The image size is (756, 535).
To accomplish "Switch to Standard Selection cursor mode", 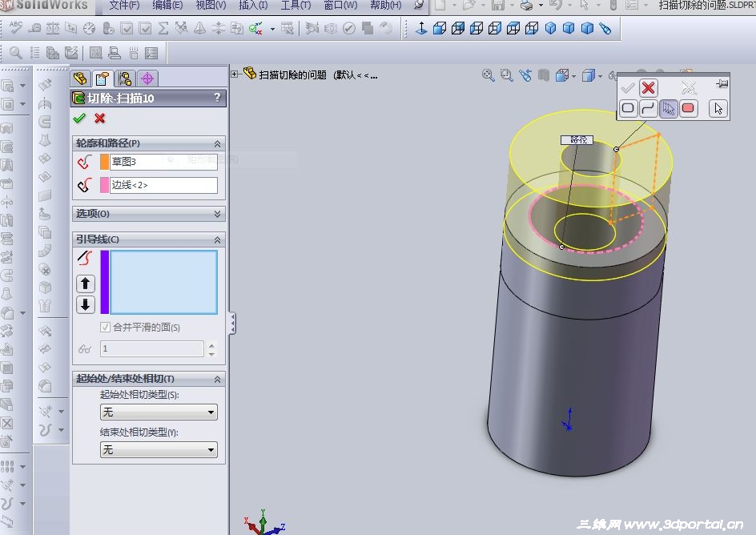I will point(718,108).
